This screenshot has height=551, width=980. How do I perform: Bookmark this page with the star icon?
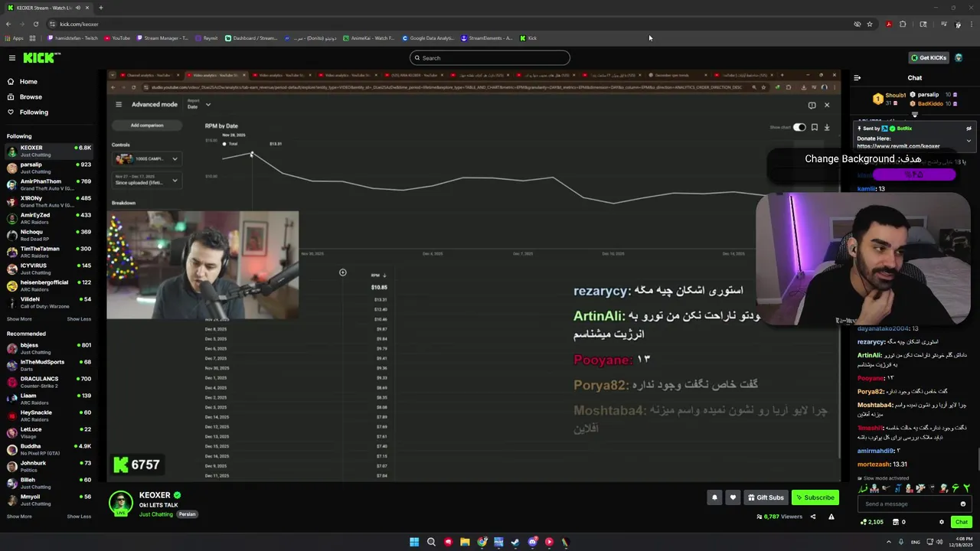(870, 24)
